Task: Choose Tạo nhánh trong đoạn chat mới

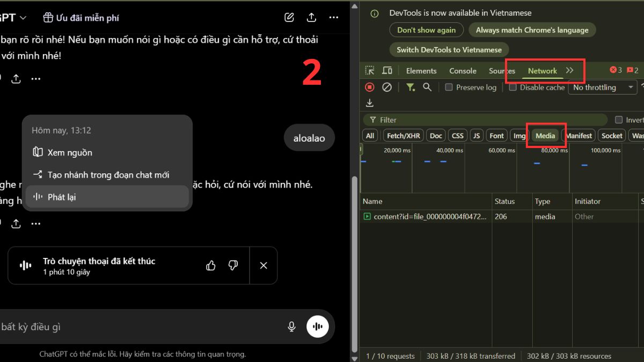Action: click(107, 175)
